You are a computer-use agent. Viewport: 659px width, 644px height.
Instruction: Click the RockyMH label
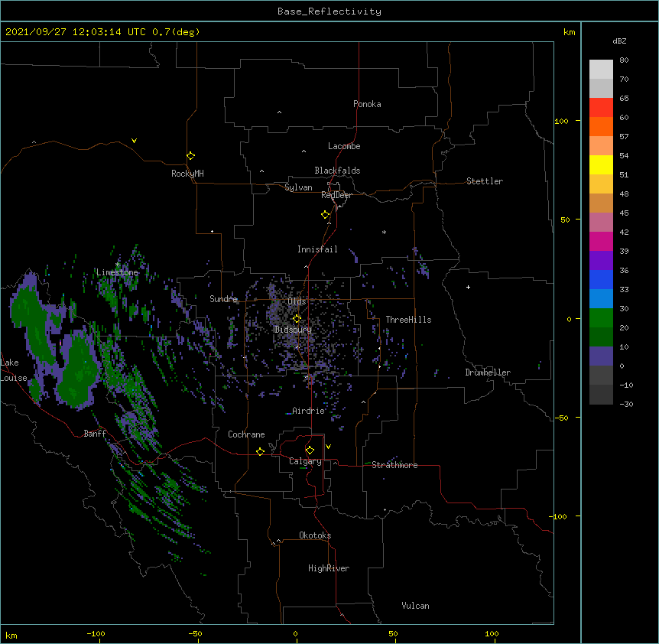187,174
